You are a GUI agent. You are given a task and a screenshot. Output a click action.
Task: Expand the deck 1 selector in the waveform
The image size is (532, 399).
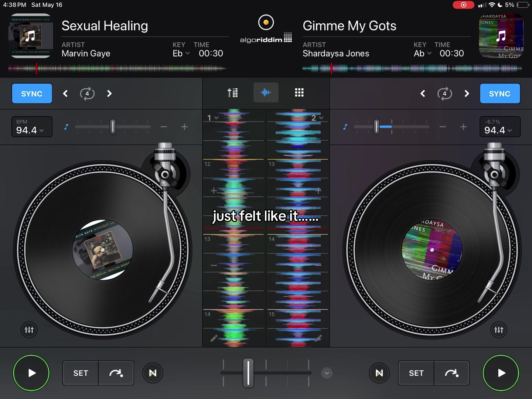pos(213,118)
